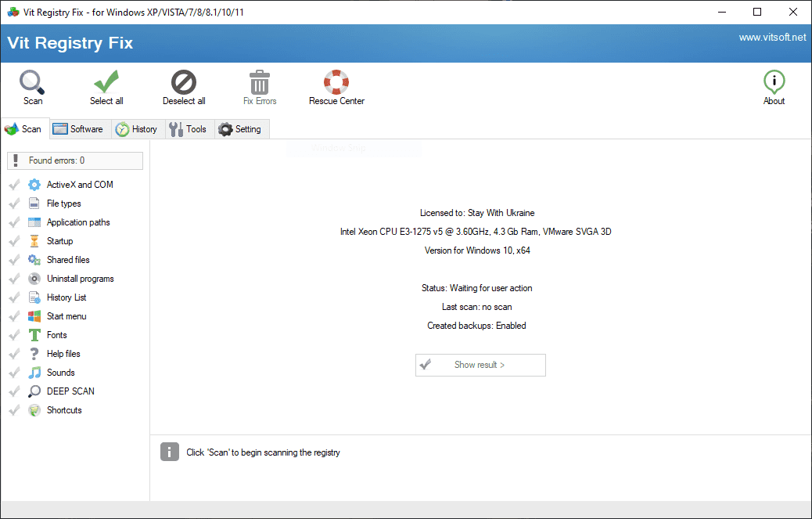This screenshot has width=812, height=519.
Task: Click the Startup hourglass icon
Action: pos(34,241)
